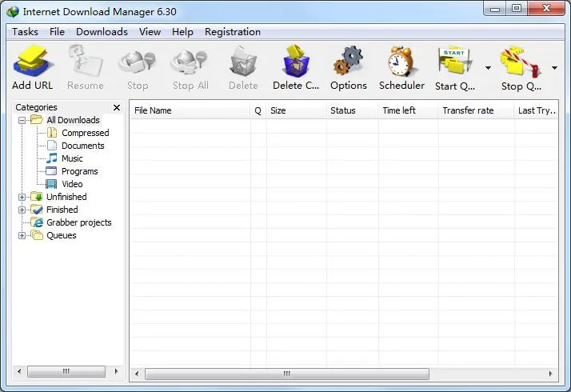This screenshot has width=571, height=392.
Task: Select the Compressed category label
Action: (86, 133)
